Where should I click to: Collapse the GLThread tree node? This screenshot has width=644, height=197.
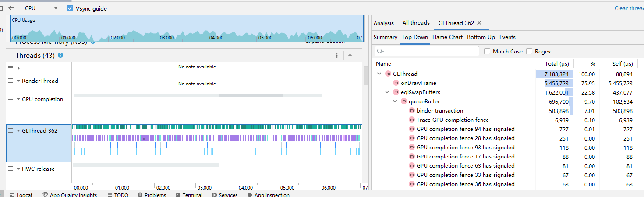[x=379, y=74]
